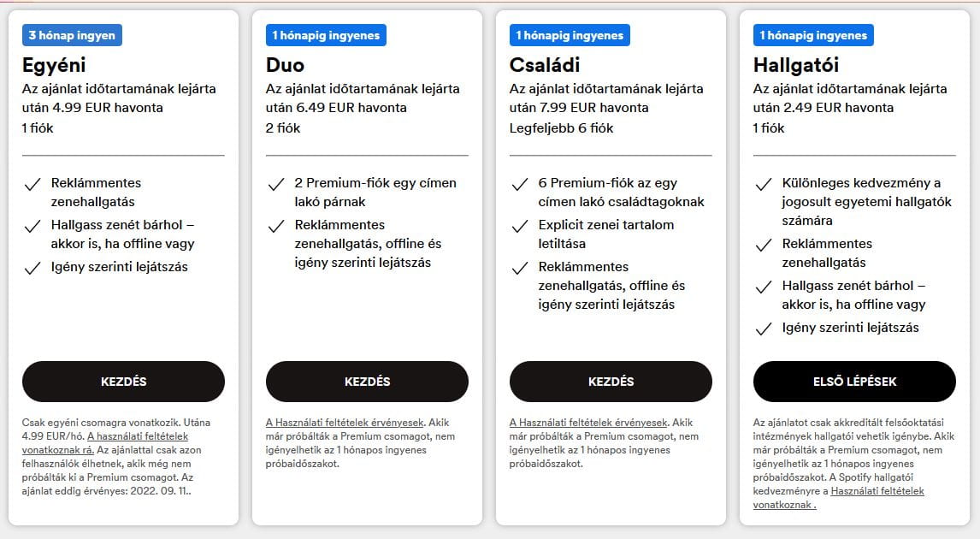980x539 pixels.
Task: Click the "3 hónap ingyen" badge
Action: (71, 35)
